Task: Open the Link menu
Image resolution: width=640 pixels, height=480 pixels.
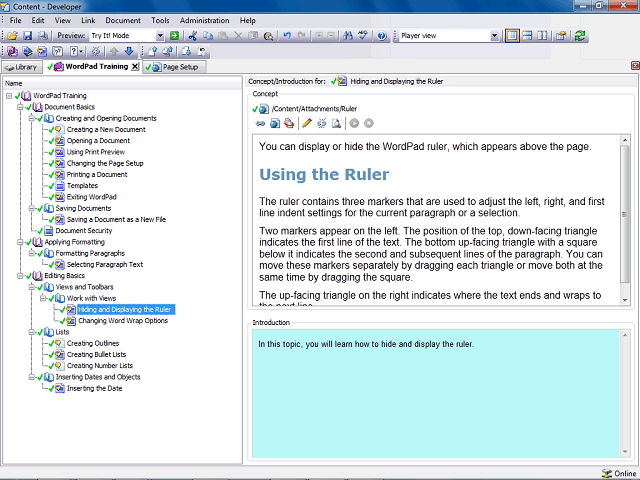Action: [88, 20]
